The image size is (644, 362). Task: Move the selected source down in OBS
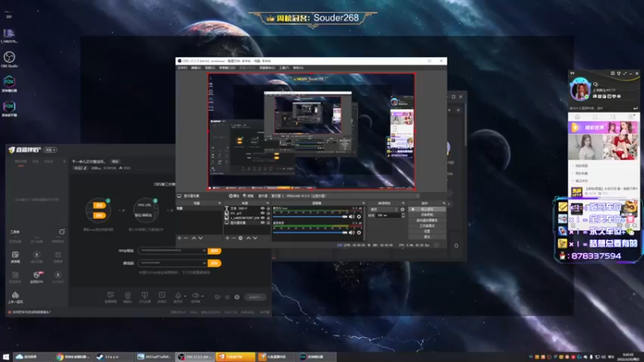pos(255,238)
